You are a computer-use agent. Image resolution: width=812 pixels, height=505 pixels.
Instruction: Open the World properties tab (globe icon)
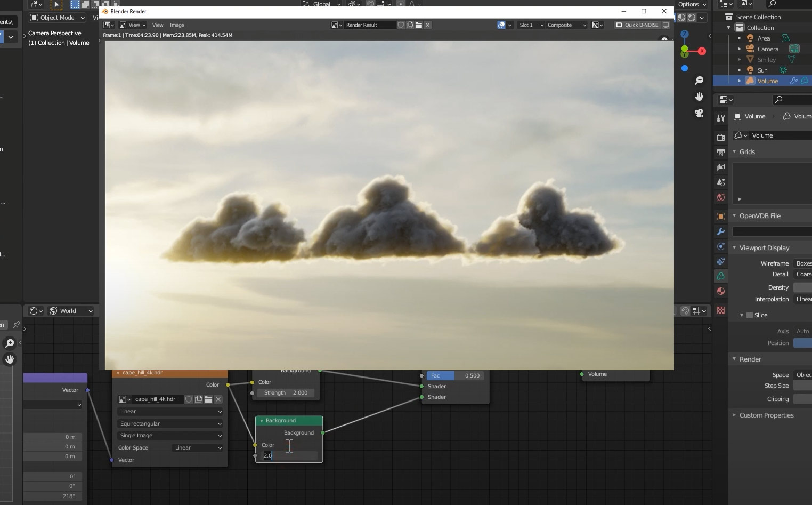721,197
